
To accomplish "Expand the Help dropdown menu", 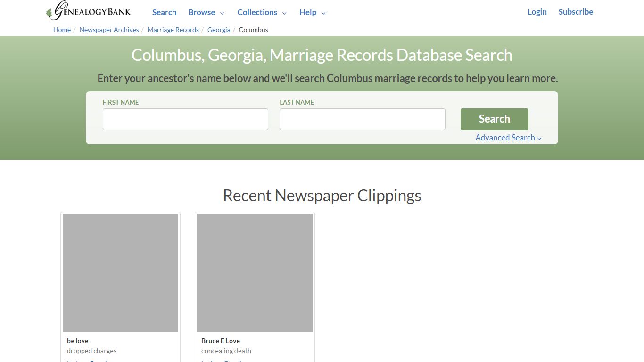I will [312, 12].
